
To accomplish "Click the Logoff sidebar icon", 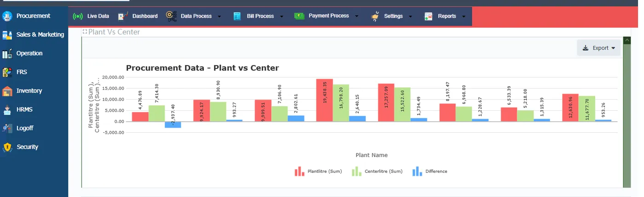I will [x=6, y=129].
